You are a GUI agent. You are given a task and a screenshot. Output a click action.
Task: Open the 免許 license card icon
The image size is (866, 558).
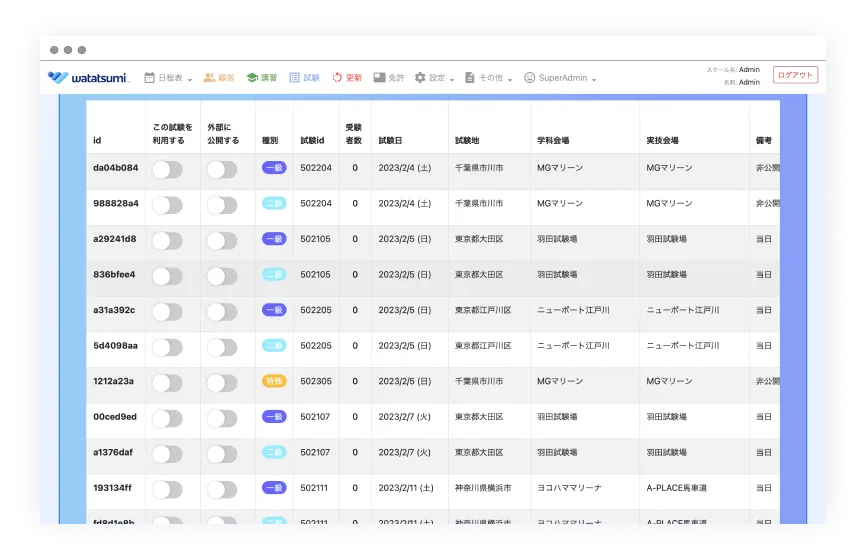[379, 77]
